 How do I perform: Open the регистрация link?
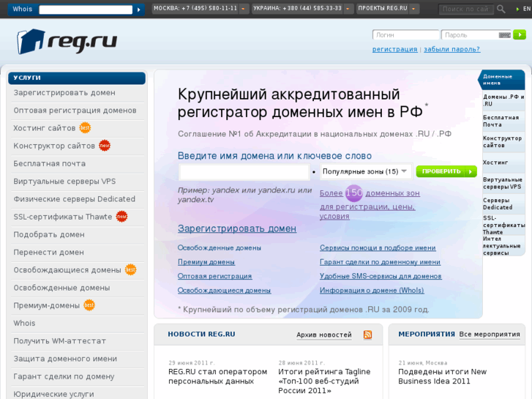(x=395, y=49)
